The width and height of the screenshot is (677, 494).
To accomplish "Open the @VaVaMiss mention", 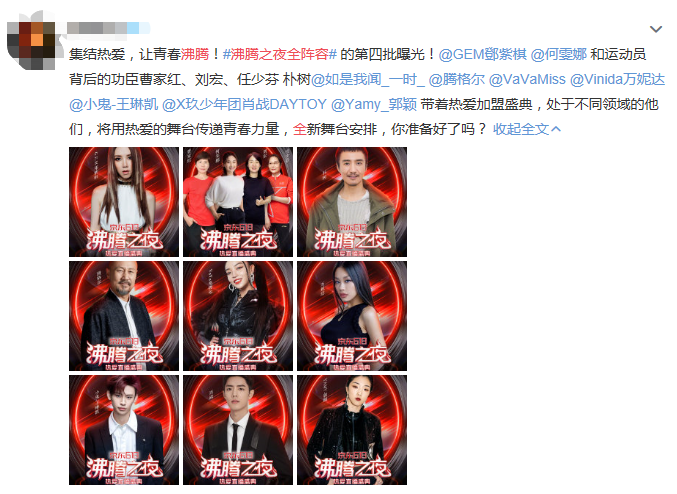I will pos(527,79).
